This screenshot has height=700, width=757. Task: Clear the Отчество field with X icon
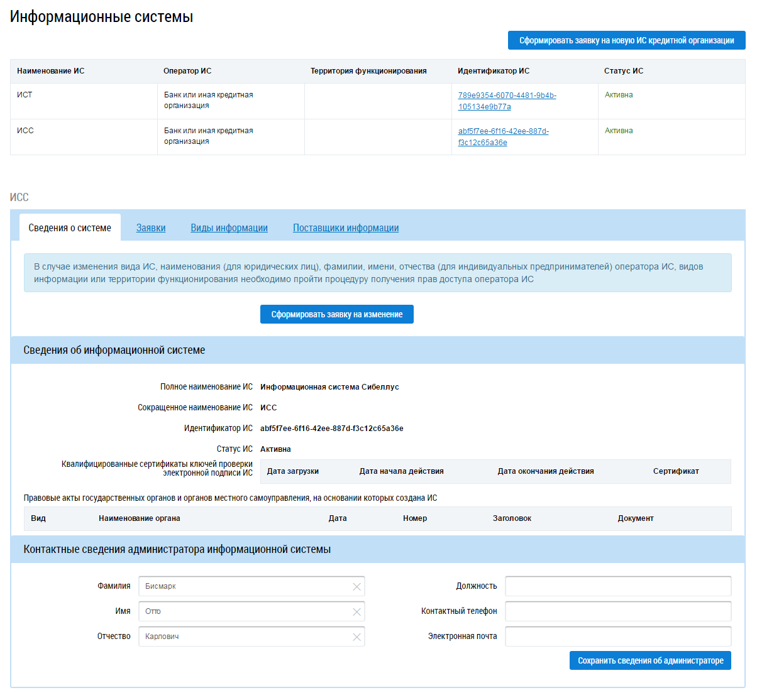356,637
